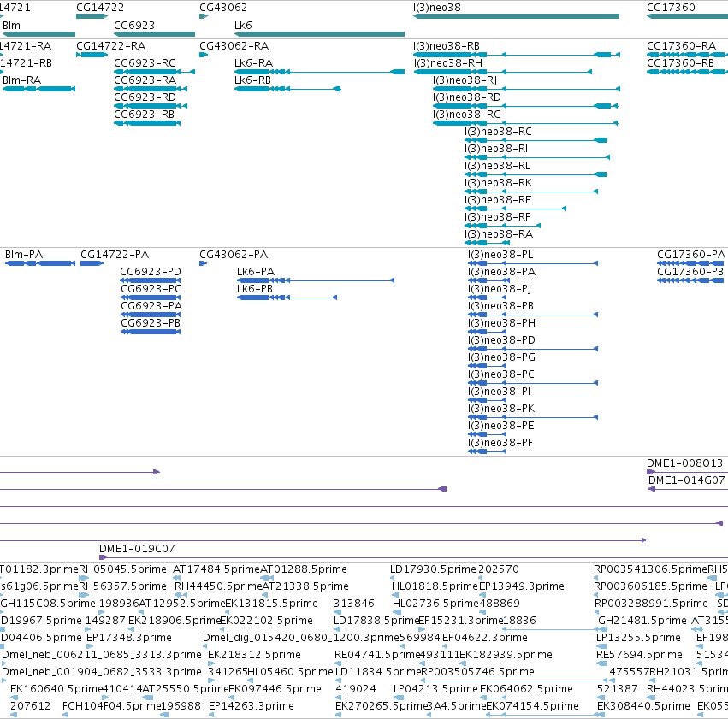The width and height of the screenshot is (728, 719).
Task: Click feature label 313846
Action: point(354,604)
